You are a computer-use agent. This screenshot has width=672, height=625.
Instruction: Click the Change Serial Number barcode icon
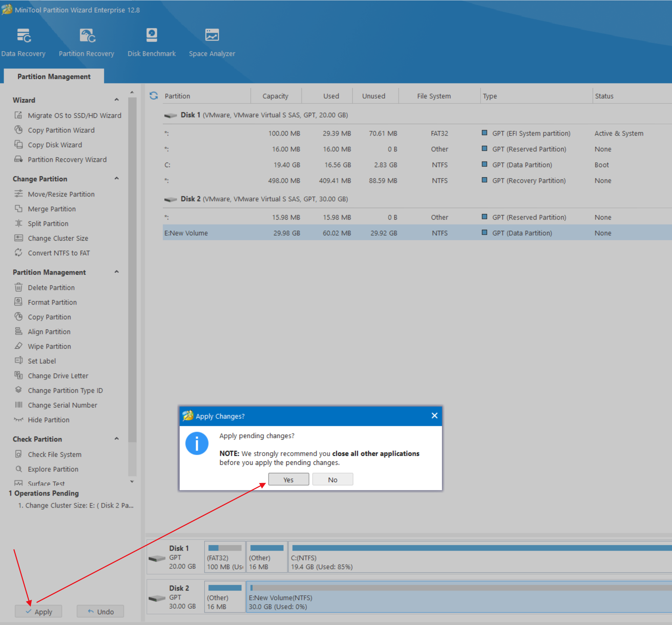click(x=18, y=405)
